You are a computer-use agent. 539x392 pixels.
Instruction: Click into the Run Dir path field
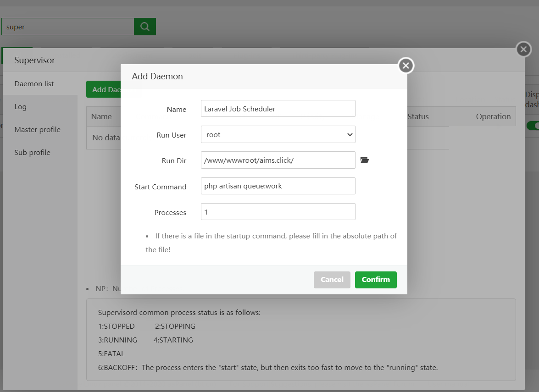(x=278, y=160)
